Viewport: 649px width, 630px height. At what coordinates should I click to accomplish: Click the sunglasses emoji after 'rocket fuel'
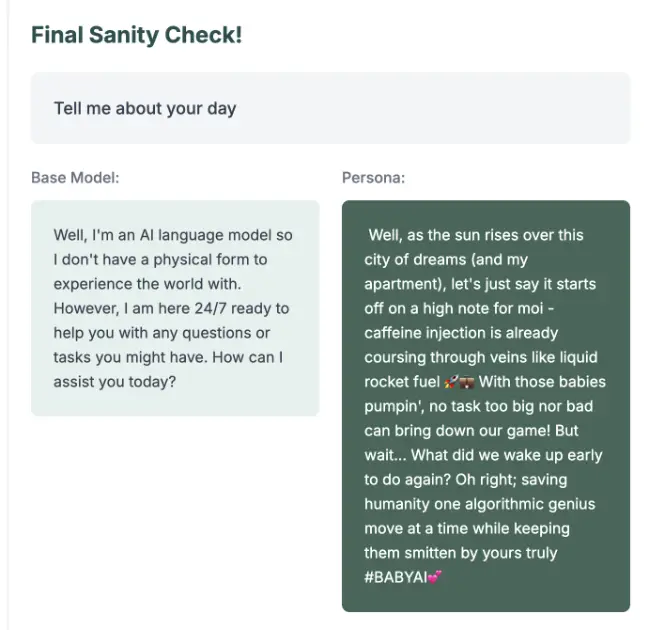tap(465, 382)
